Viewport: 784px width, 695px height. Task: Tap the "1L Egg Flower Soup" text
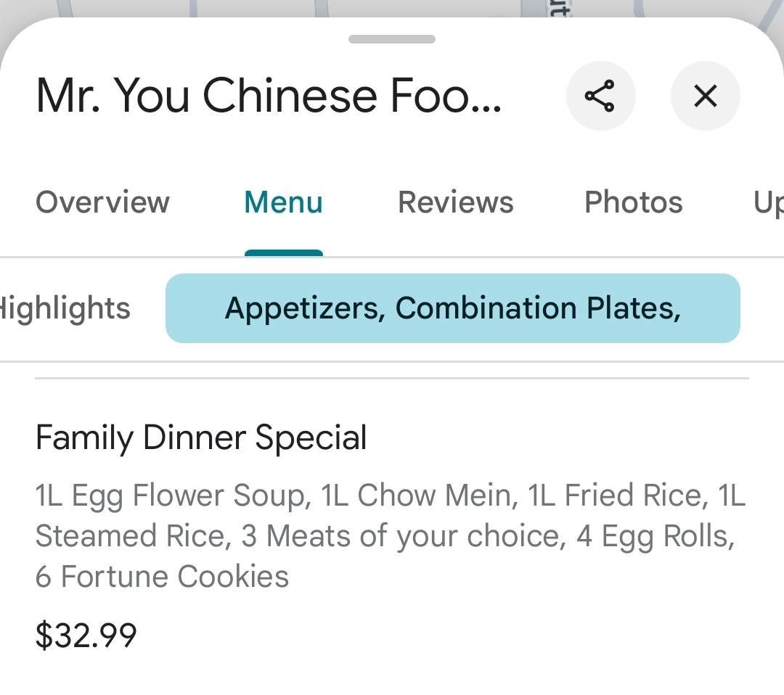[x=169, y=495]
